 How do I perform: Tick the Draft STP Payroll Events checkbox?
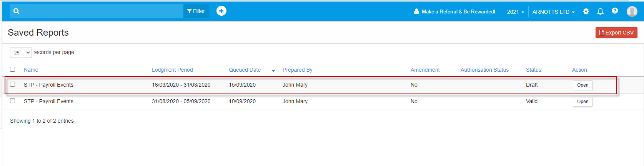13,84
